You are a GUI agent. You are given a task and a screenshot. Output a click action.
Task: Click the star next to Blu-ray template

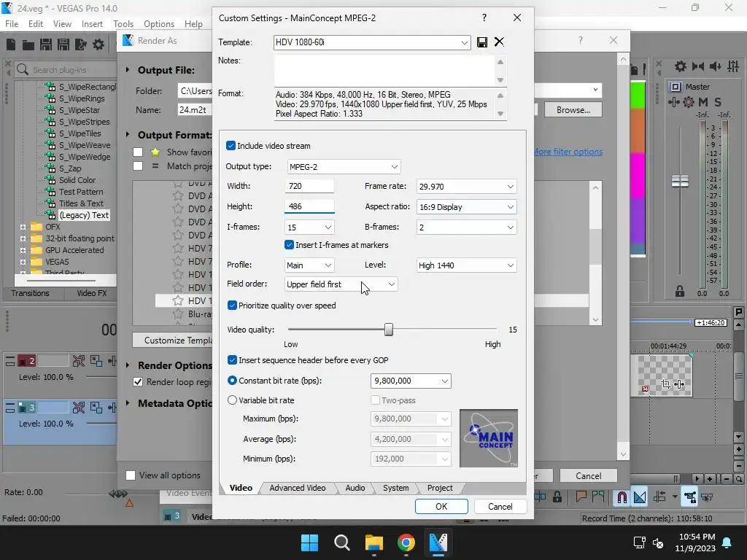pos(178,314)
